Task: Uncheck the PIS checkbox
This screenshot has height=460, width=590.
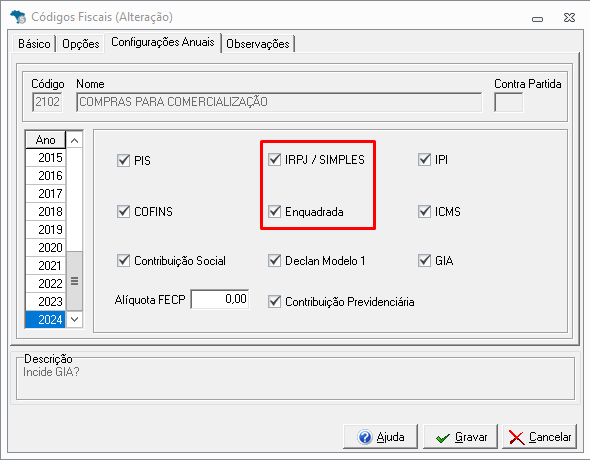Action: click(x=123, y=161)
